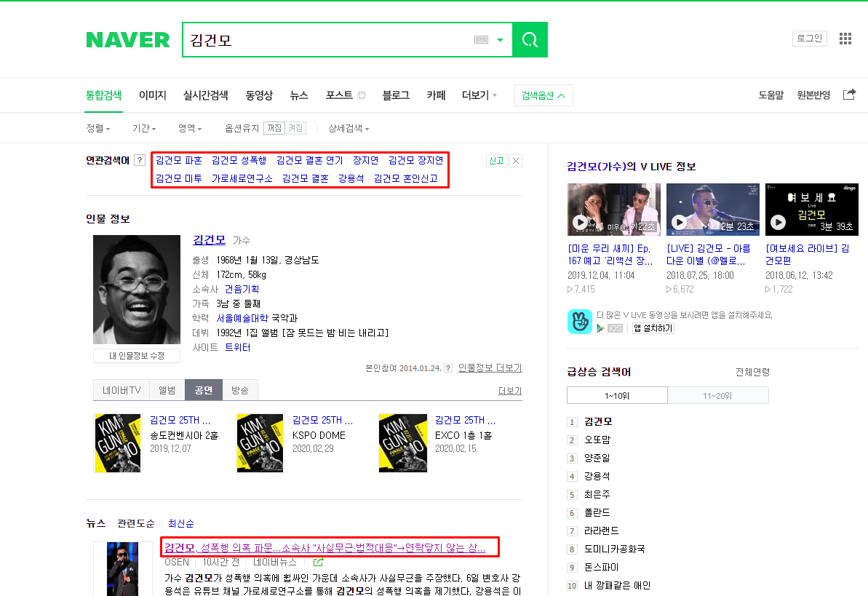Screen dimensions: 868x596
Task: Play the 아름다운 이별 LIVE video
Action: (x=713, y=210)
